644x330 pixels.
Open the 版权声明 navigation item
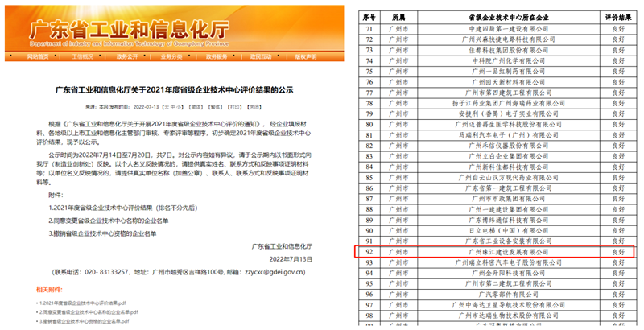[x=304, y=57]
